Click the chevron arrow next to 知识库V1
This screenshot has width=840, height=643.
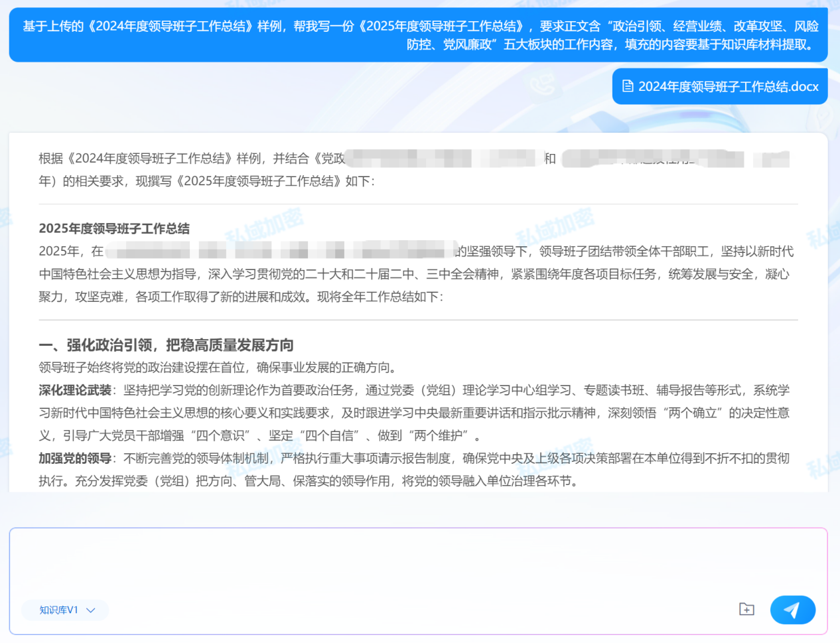90,610
